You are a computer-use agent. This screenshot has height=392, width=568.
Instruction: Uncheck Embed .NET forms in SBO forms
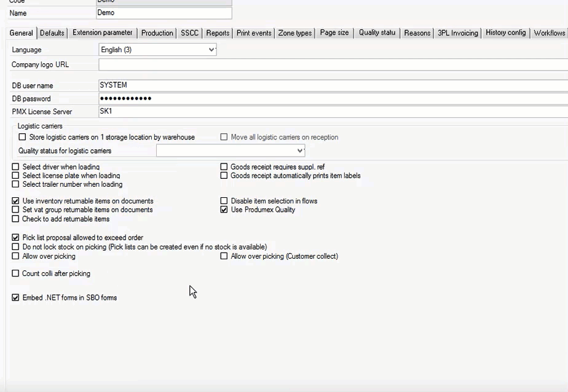tap(16, 297)
